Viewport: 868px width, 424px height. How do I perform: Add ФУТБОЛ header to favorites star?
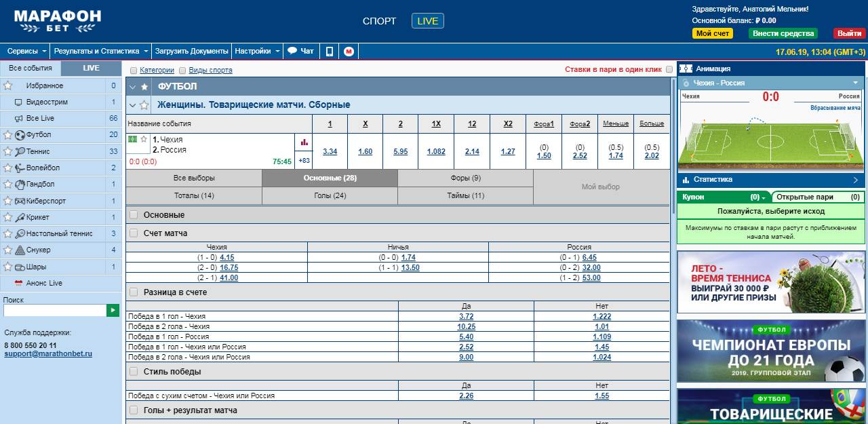[144, 87]
